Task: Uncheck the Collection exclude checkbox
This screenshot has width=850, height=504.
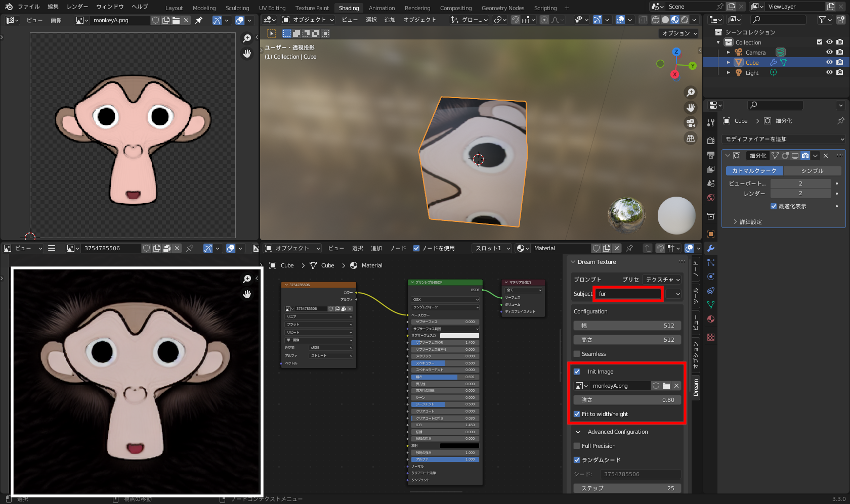Action: [x=820, y=42]
